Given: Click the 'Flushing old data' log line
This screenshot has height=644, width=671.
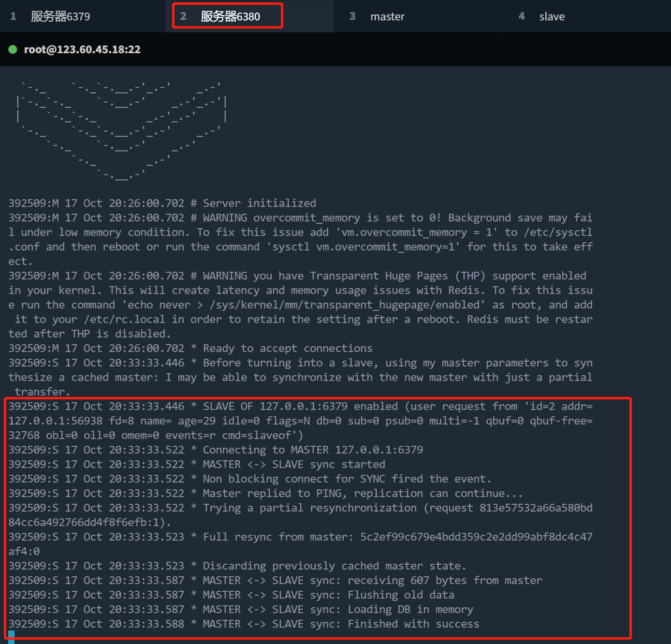Looking at the screenshot, I should (x=401, y=595).
